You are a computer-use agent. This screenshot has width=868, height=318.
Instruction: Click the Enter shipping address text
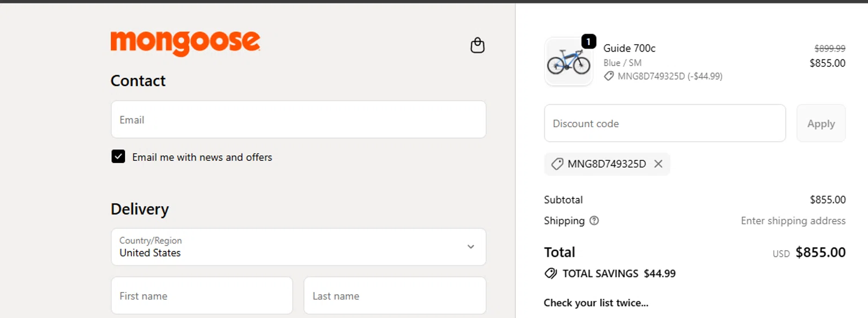pos(793,220)
